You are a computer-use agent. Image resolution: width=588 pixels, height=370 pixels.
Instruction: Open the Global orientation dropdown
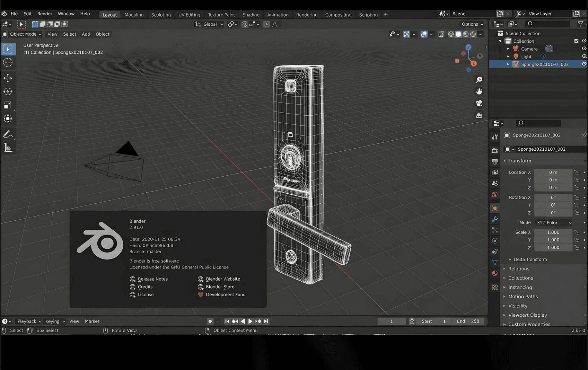click(x=209, y=24)
